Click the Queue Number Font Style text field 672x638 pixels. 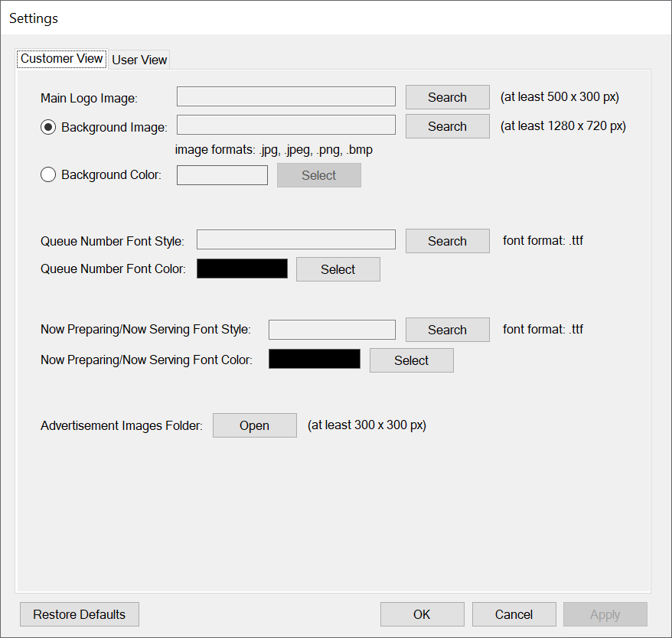(x=295, y=240)
